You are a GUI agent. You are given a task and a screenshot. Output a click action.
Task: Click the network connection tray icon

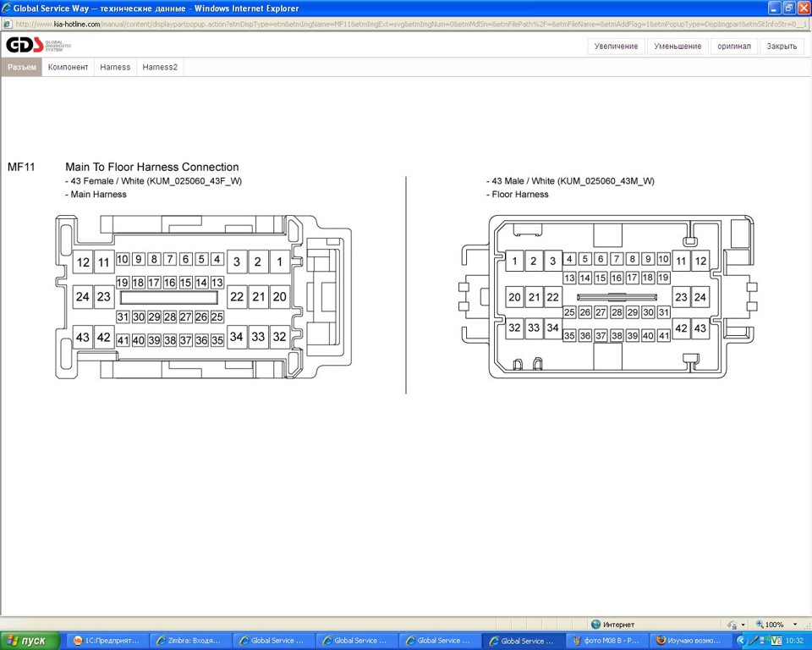click(x=765, y=641)
